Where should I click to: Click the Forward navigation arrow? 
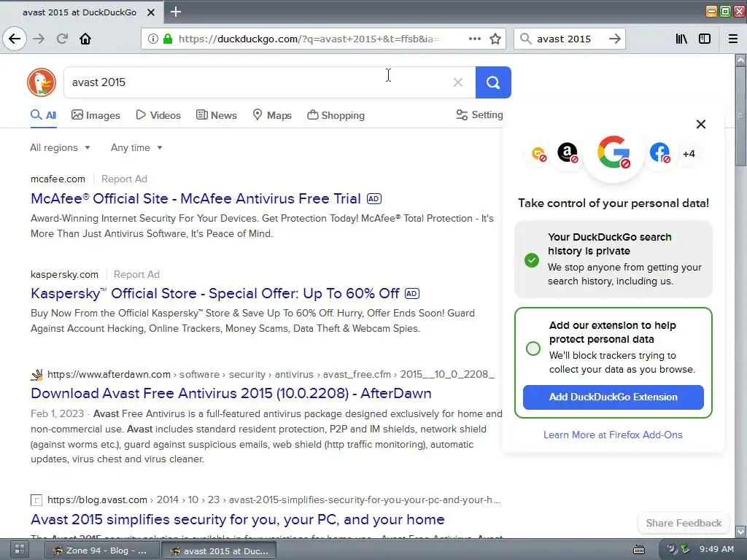(39, 39)
